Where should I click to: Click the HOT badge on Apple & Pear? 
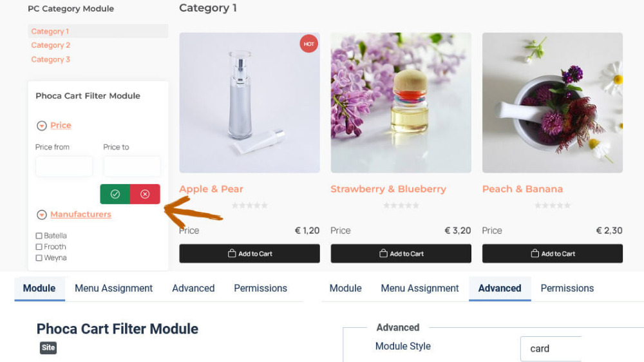309,44
